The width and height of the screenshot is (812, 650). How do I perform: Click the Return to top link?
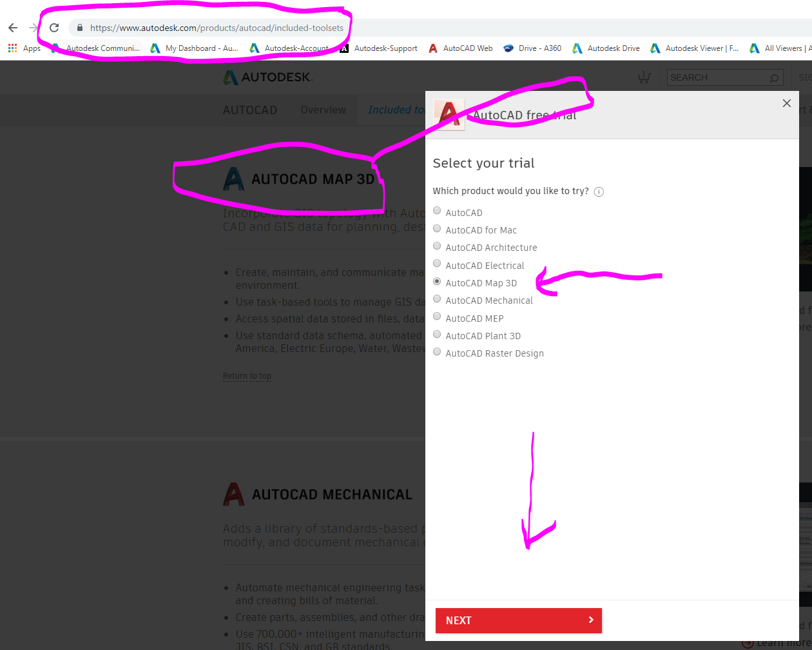pyautogui.click(x=247, y=376)
